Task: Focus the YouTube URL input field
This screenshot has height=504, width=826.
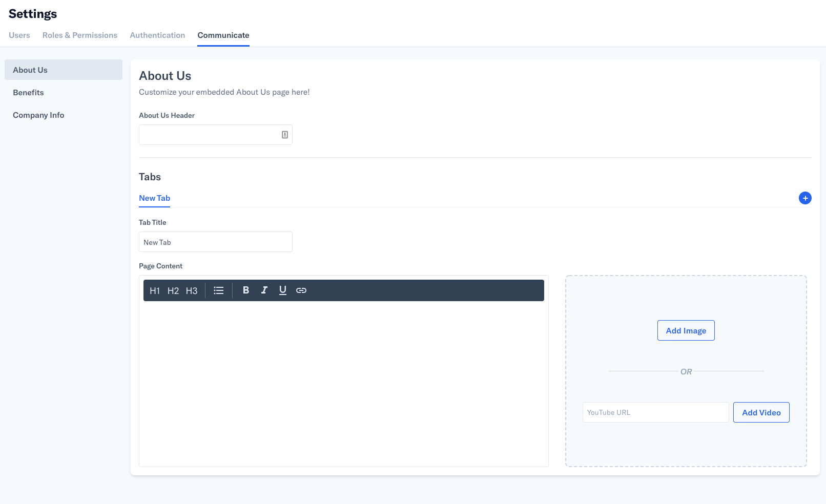Action: (x=655, y=412)
